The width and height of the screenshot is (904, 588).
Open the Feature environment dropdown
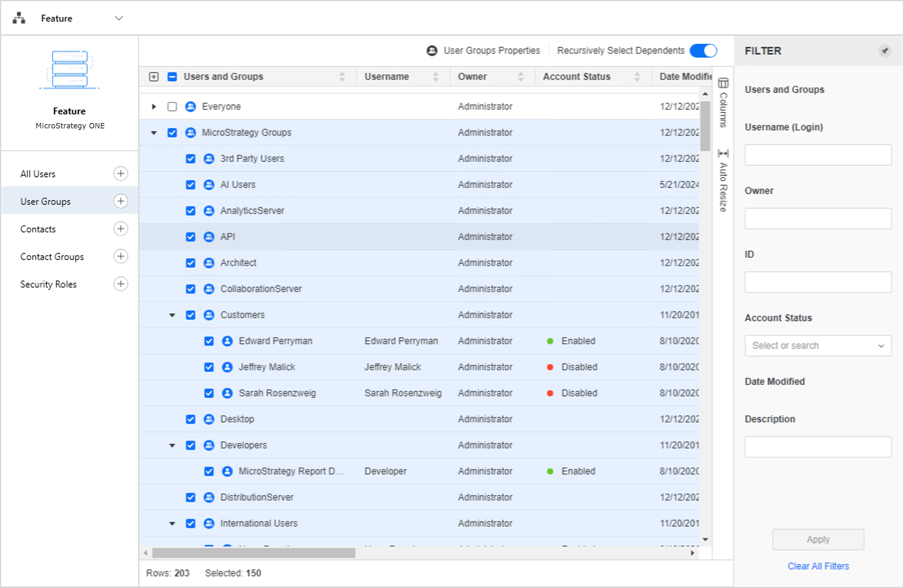(x=119, y=18)
